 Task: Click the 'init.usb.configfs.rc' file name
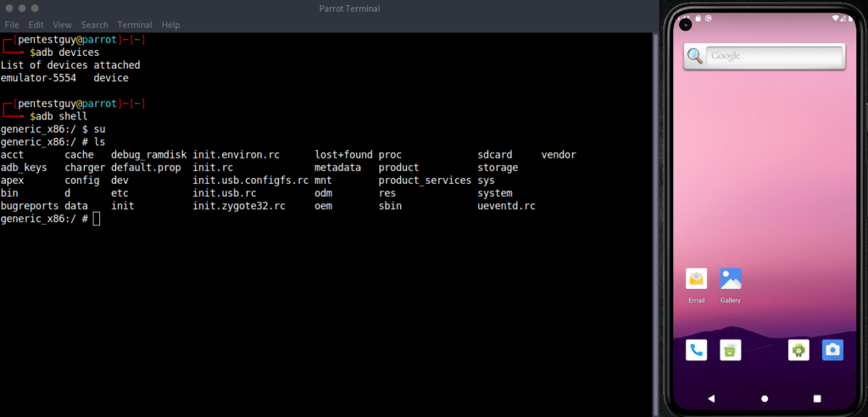click(251, 181)
